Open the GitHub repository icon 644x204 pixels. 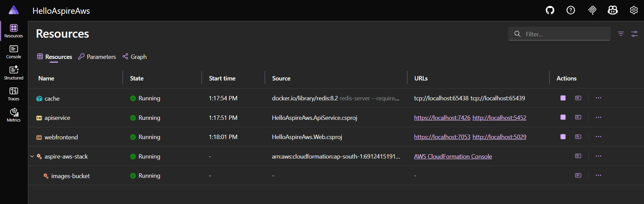point(550,10)
